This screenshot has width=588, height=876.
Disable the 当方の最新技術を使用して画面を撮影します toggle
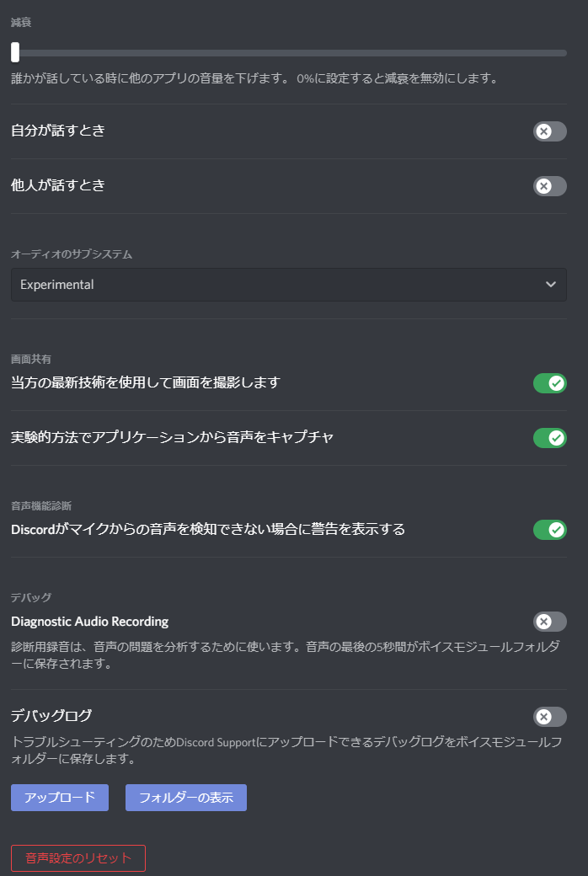[549, 382]
